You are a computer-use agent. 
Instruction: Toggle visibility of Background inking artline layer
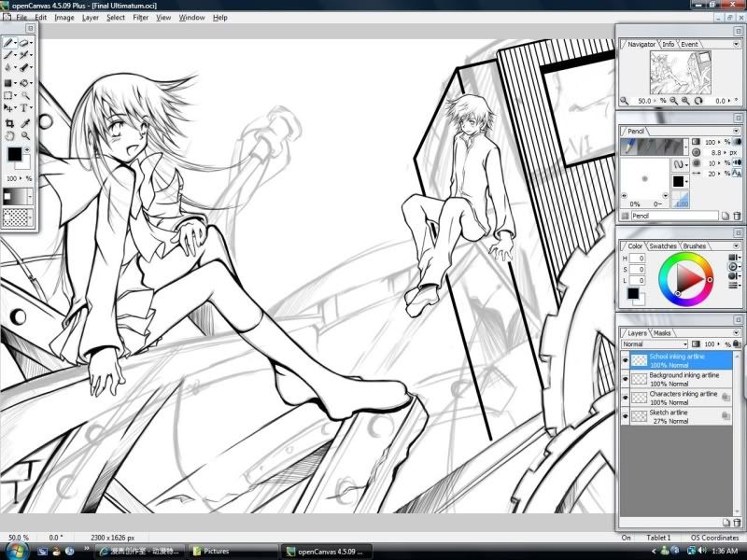[x=626, y=378]
